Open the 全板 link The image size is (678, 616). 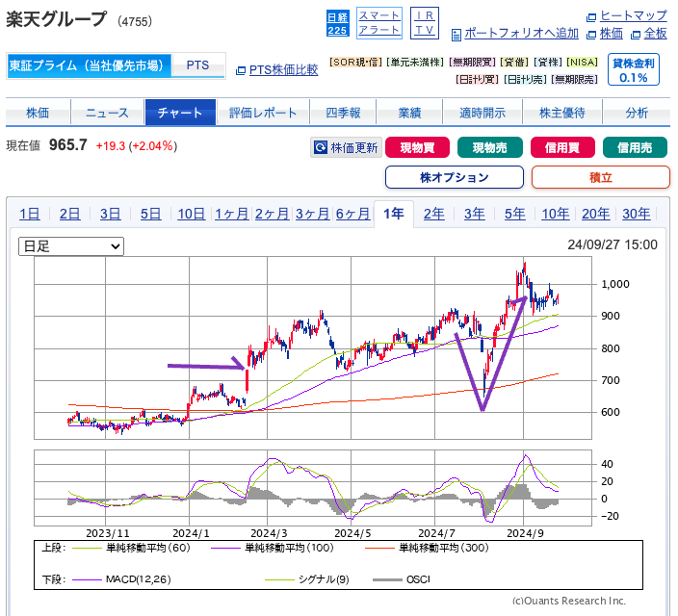(x=656, y=34)
